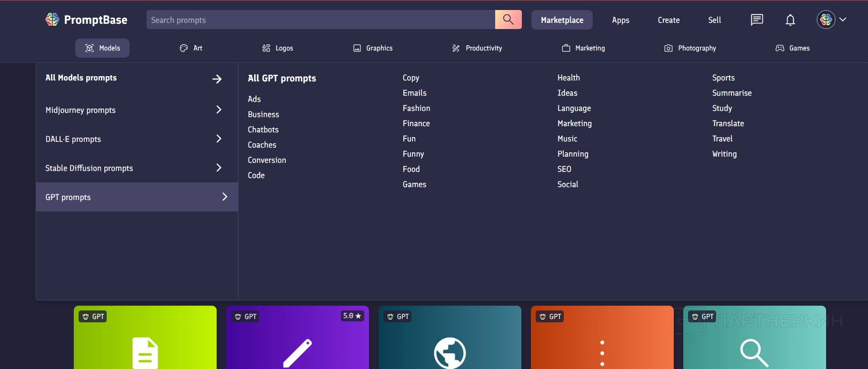The height and width of the screenshot is (369, 868).
Task: Open the Ideas GPT category
Action: (x=568, y=93)
